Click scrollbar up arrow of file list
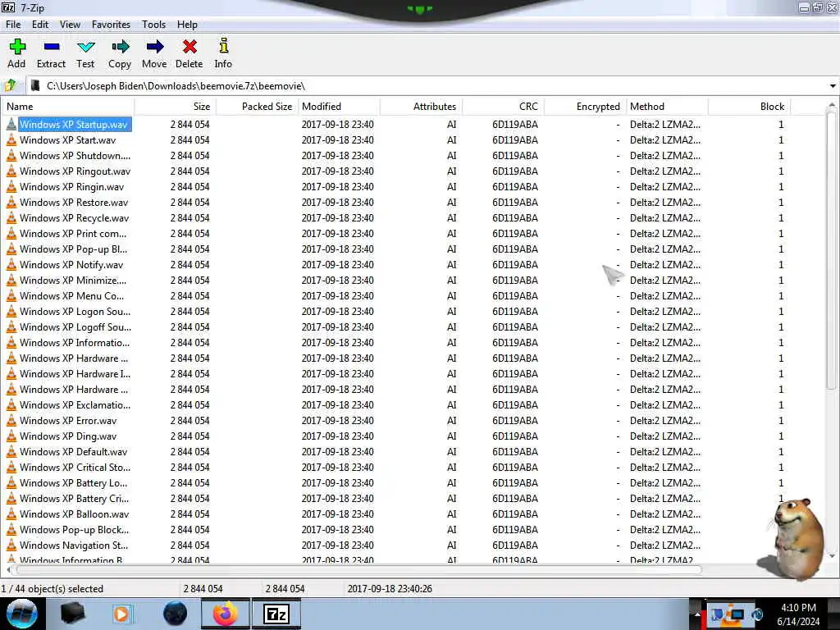This screenshot has width=840, height=630. click(832, 104)
